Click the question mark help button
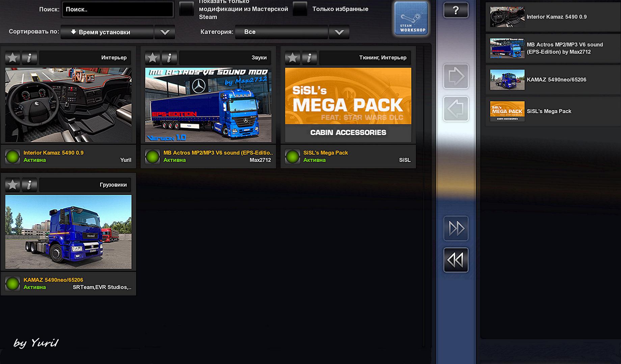 point(455,10)
